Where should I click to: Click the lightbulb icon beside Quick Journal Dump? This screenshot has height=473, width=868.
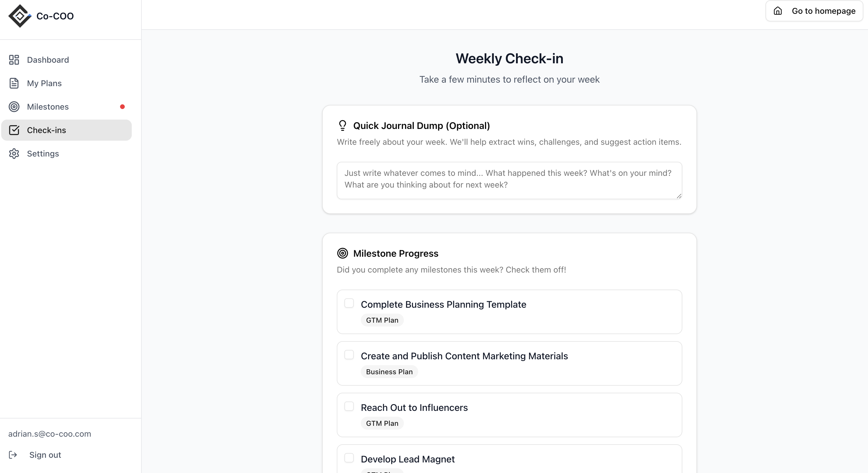click(x=342, y=125)
